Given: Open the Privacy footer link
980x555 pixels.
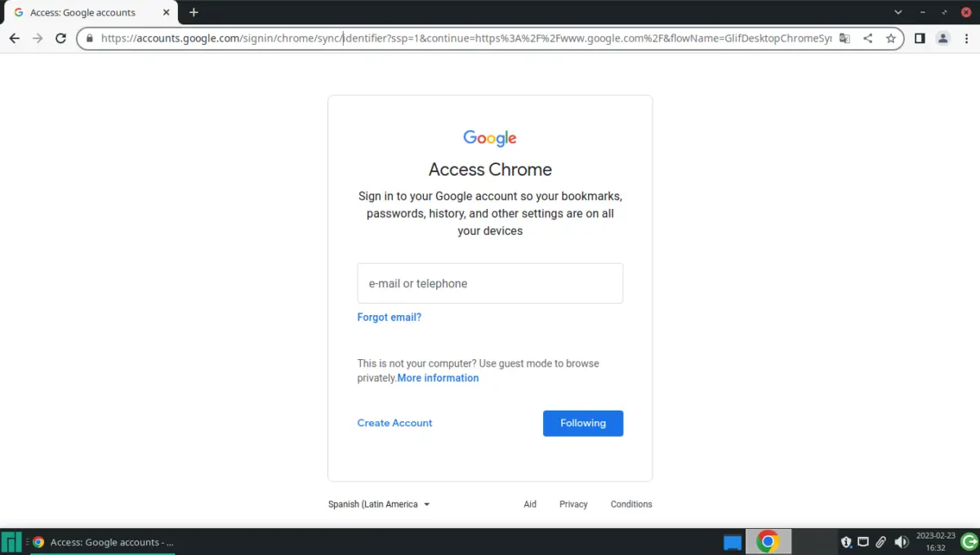Looking at the screenshot, I should pyautogui.click(x=573, y=504).
